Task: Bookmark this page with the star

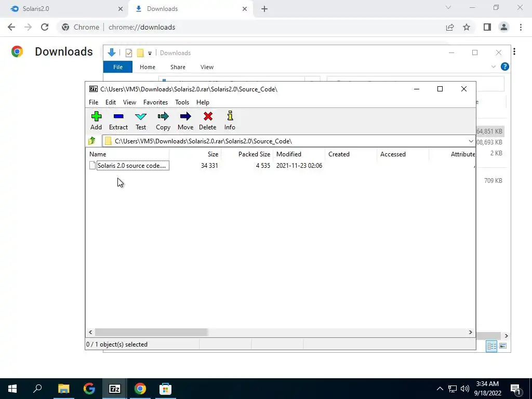Action: 467,27
